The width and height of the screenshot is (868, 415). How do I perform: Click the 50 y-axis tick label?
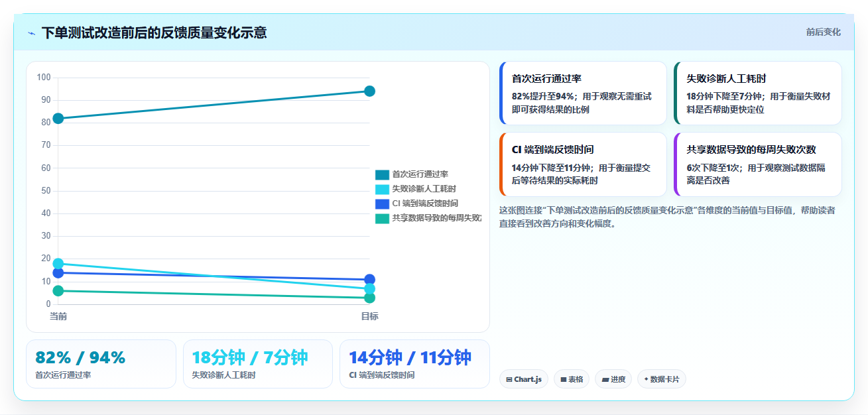[46, 191]
